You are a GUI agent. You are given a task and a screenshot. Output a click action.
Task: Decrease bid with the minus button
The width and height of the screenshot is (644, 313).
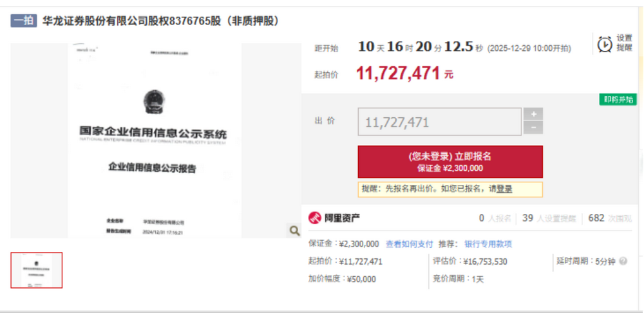coord(533,128)
